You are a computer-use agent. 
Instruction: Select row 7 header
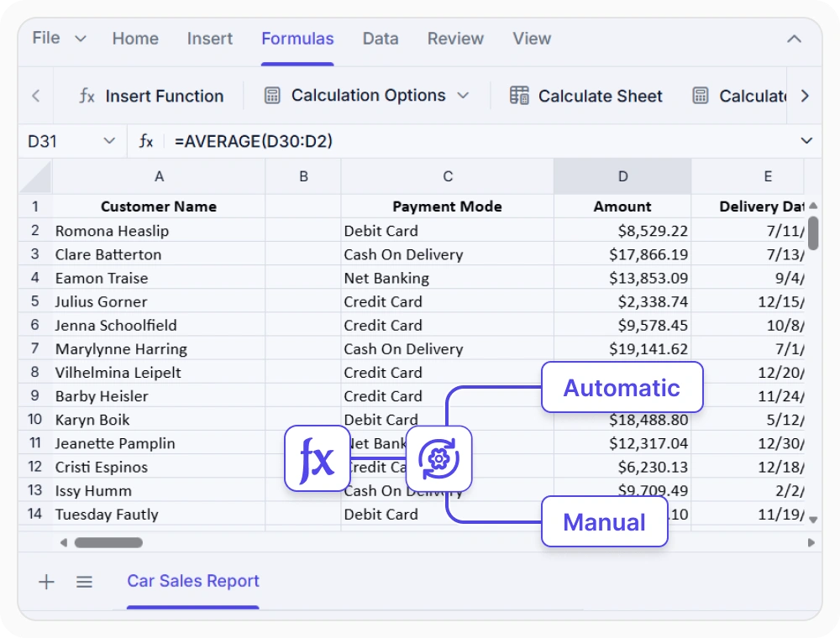pyautogui.click(x=35, y=348)
